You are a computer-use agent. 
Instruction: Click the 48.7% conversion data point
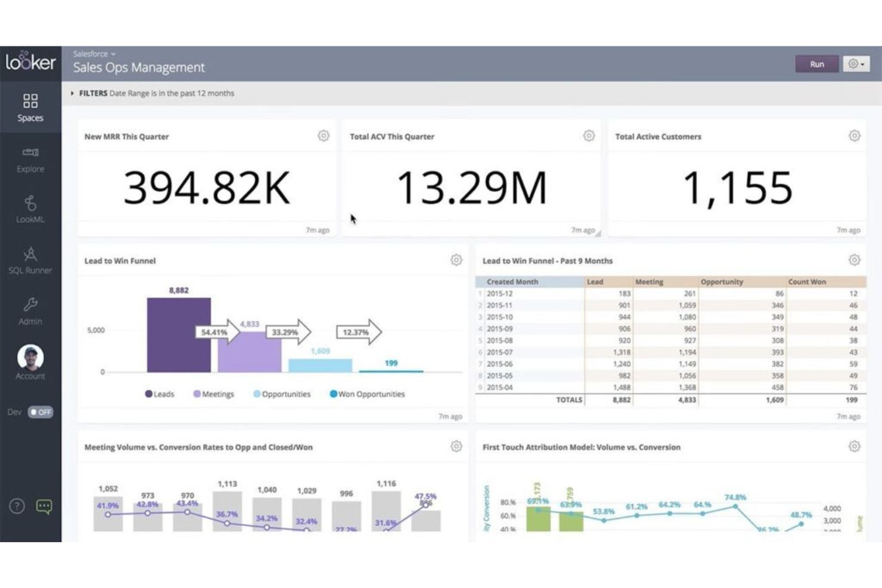pos(801,524)
